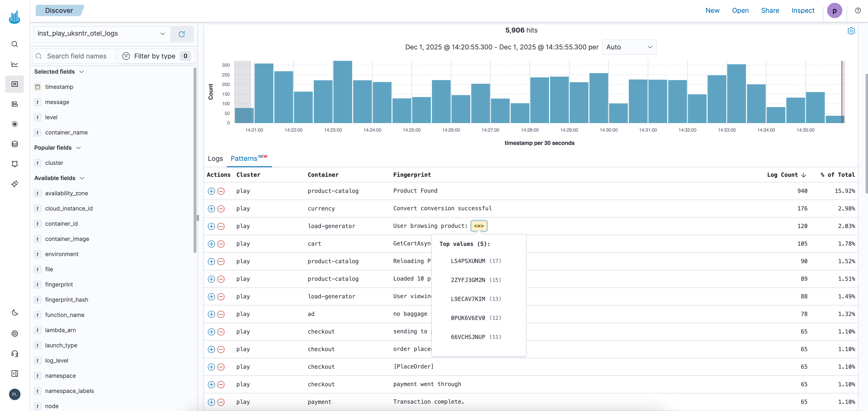Open the Auto interval dropdown
868x411 pixels.
(x=629, y=47)
